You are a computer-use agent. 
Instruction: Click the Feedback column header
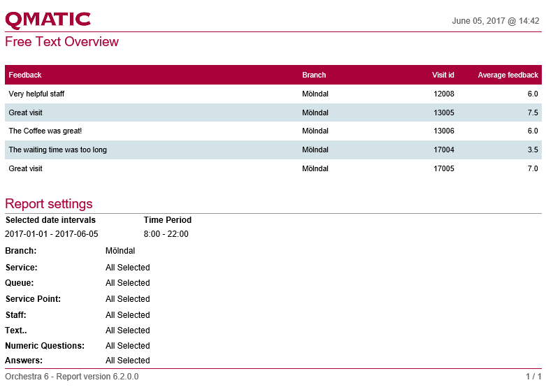click(25, 75)
